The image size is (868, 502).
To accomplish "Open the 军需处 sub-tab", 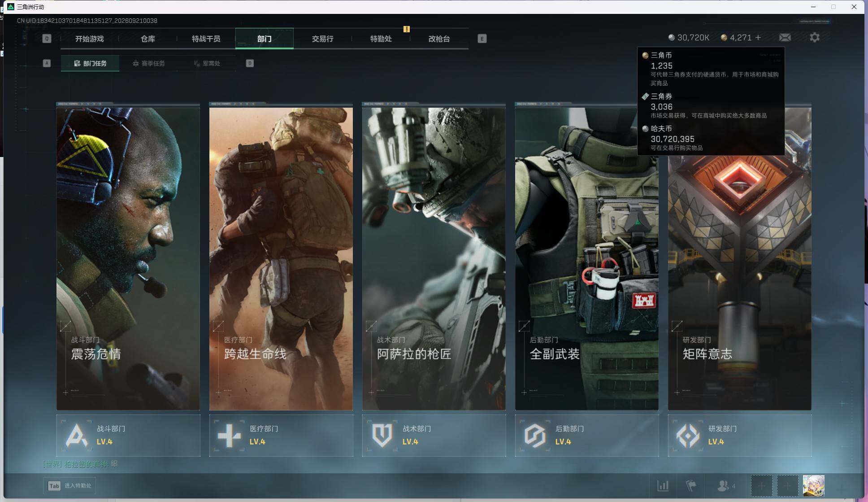I will (x=207, y=63).
